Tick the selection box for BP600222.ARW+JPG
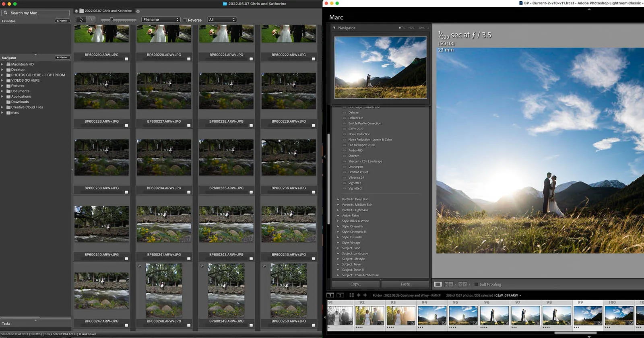The height and width of the screenshot is (338, 644). tap(314, 59)
